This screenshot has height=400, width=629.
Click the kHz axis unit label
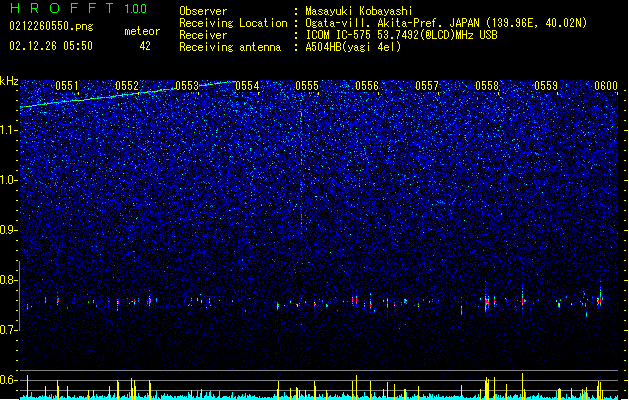tap(9, 81)
